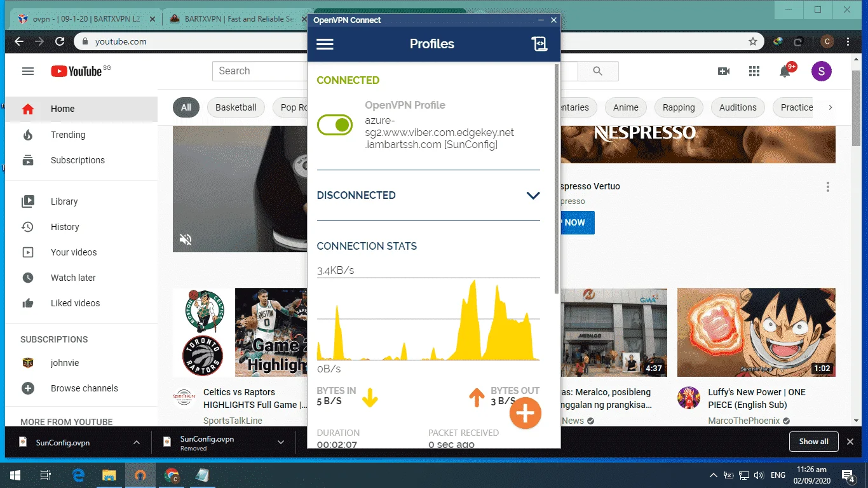Open Liked videos in the sidebar
The width and height of the screenshot is (868, 488).
(x=81, y=303)
